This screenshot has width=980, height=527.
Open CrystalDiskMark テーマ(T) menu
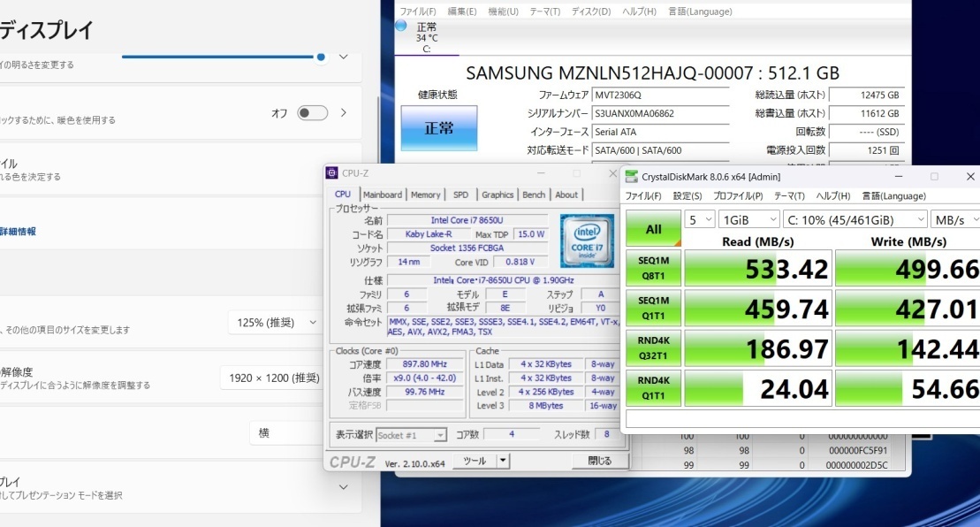point(789,196)
